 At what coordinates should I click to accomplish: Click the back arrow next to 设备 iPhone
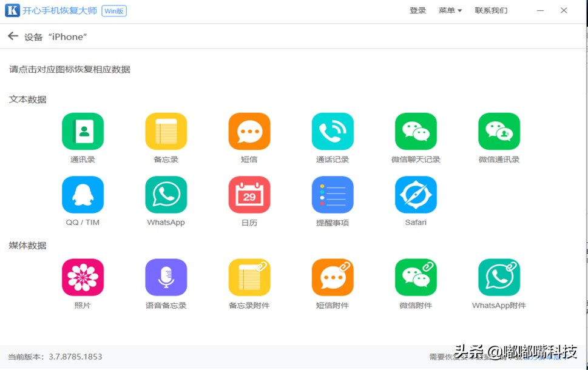pyautogui.click(x=13, y=36)
